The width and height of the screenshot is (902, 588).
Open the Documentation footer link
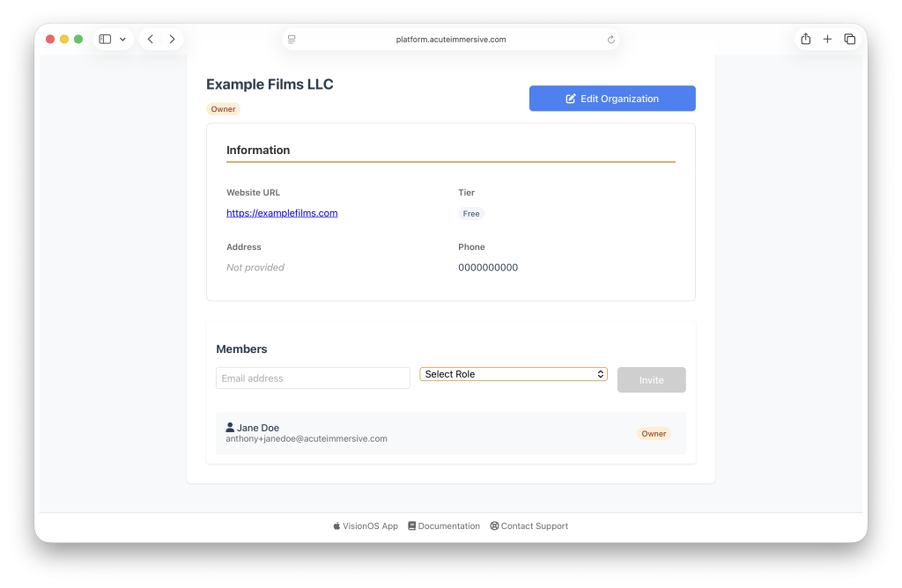click(x=444, y=526)
